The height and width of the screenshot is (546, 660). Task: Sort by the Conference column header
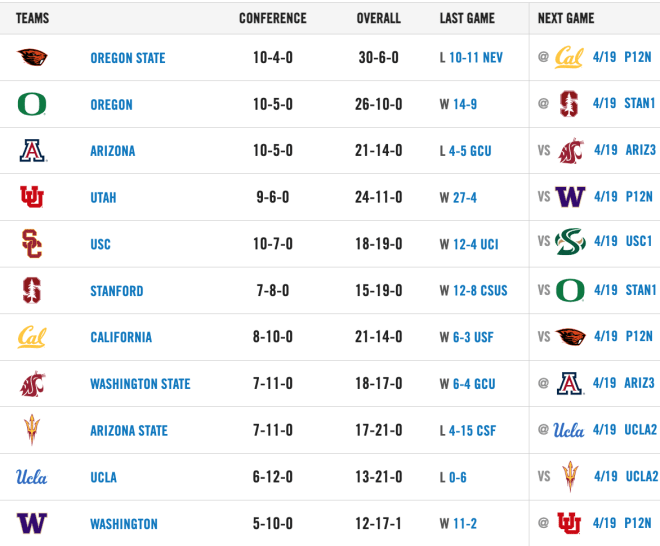(x=273, y=18)
